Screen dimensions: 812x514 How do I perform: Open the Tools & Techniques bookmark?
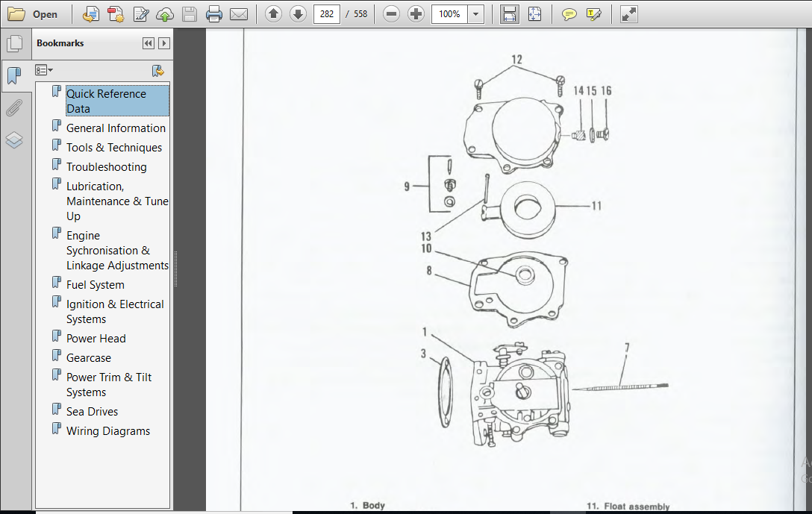tap(114, 148)
